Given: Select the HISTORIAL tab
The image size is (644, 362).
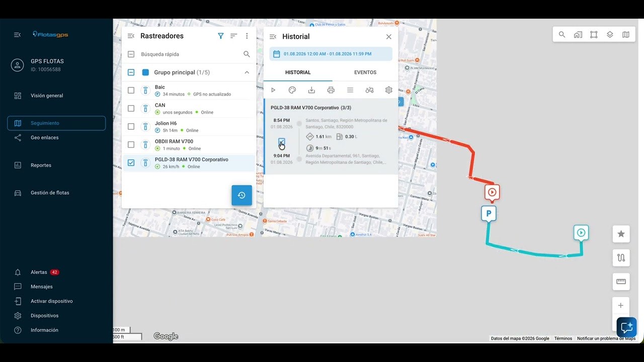Looking at the screenshot, I should [x=298, y=72].
